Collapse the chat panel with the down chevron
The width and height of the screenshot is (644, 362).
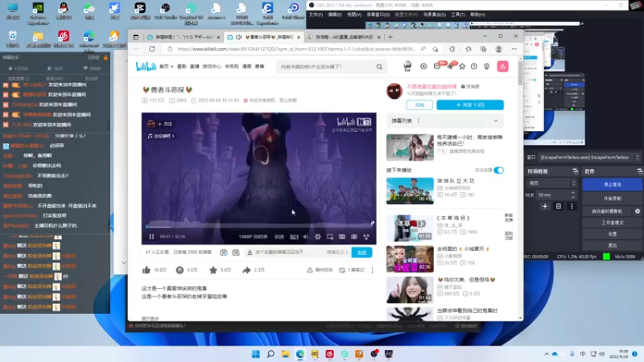point(124,262)
